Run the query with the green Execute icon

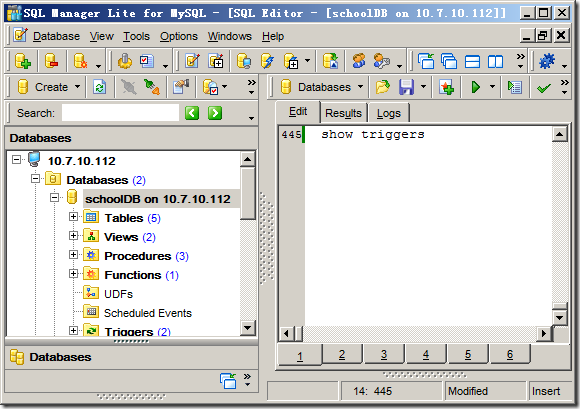point(476,87)
